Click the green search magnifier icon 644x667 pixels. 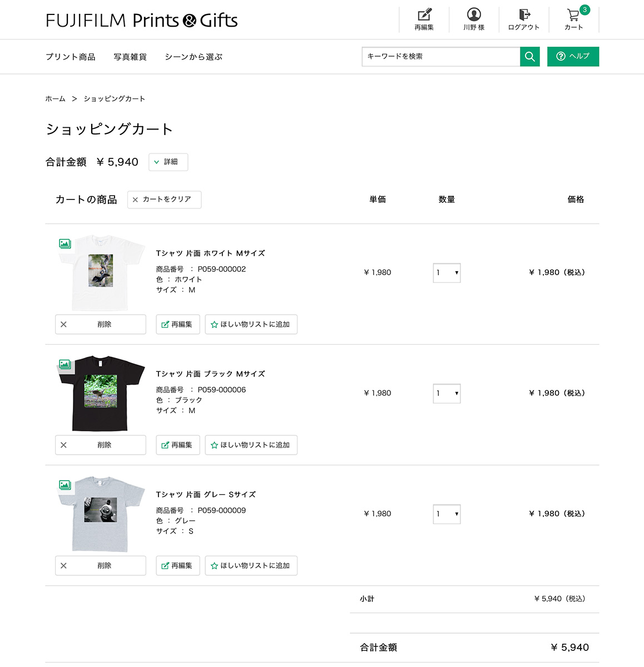(529, 57)
